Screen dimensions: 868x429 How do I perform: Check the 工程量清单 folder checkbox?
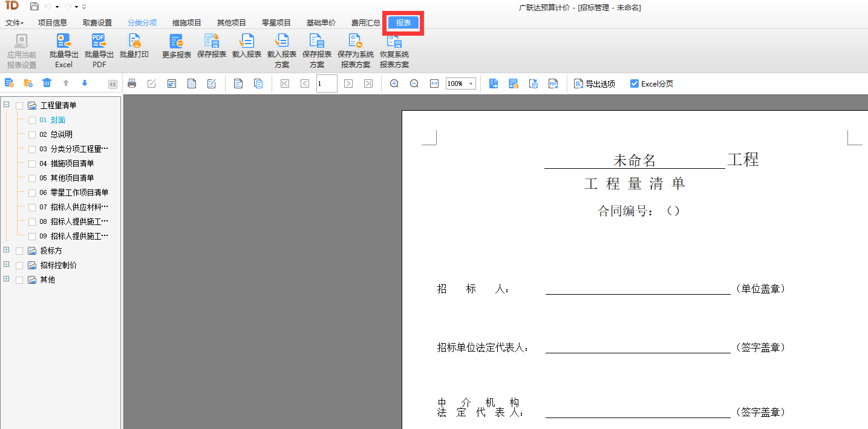19,105
